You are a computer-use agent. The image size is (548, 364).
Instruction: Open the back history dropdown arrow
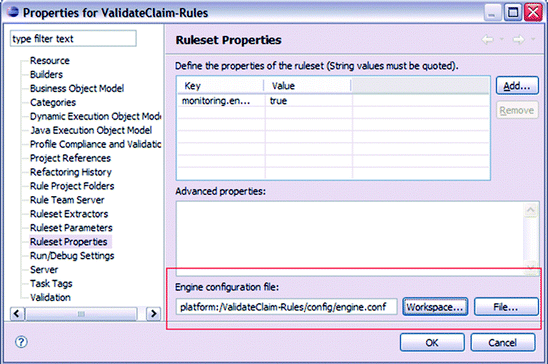[x=502, y=39]
